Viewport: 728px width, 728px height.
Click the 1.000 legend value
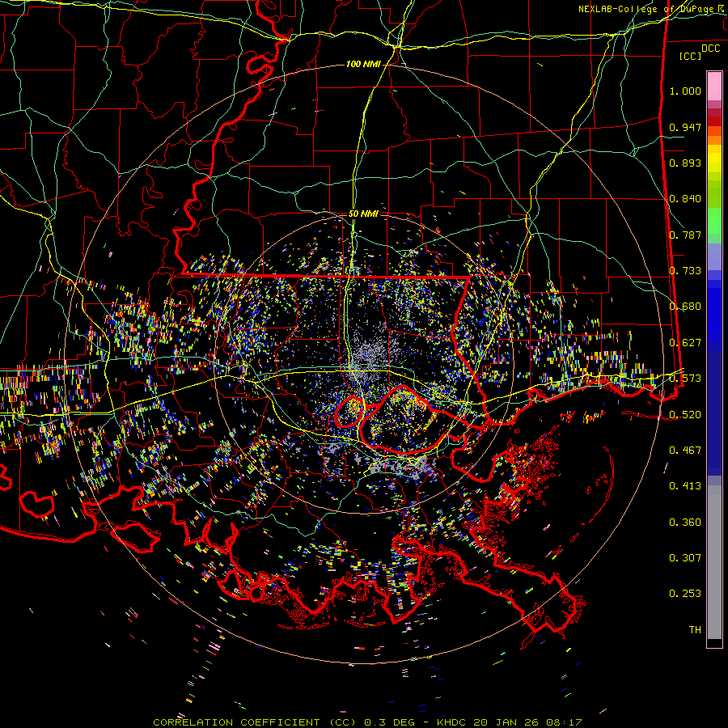tap(685, 91)
